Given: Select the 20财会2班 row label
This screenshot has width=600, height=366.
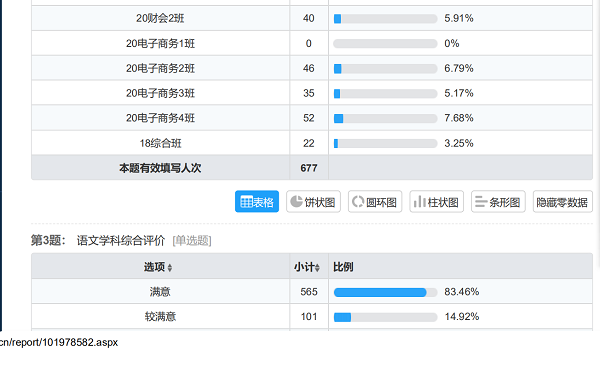Looking at the screenshot, I should (160, 18).
